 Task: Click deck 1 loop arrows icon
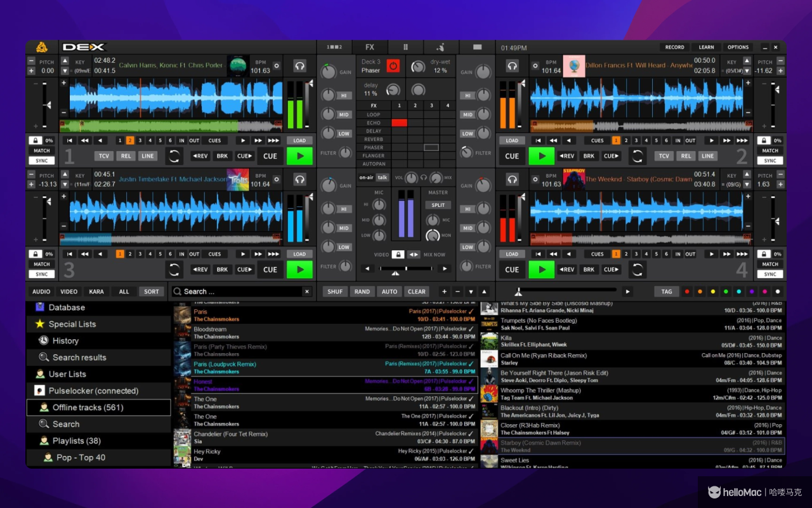(174, 156)
